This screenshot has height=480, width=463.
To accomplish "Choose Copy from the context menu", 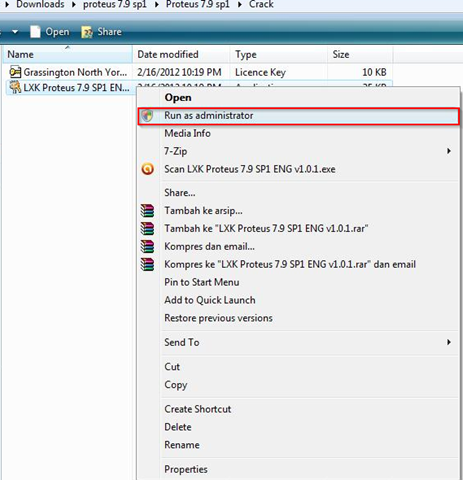I will pos(176,385).
